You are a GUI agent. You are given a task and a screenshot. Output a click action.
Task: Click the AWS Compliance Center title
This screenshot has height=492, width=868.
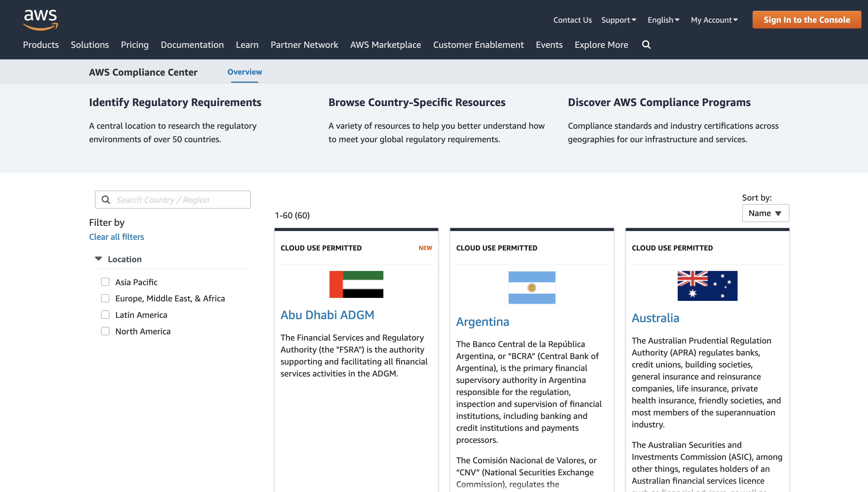coord(143,72)
